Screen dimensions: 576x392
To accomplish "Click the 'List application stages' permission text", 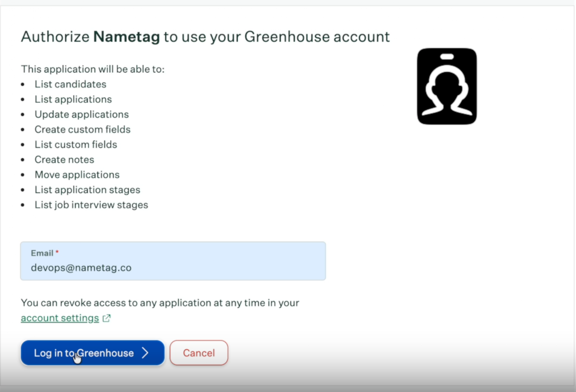I will (x=87, y=190).
